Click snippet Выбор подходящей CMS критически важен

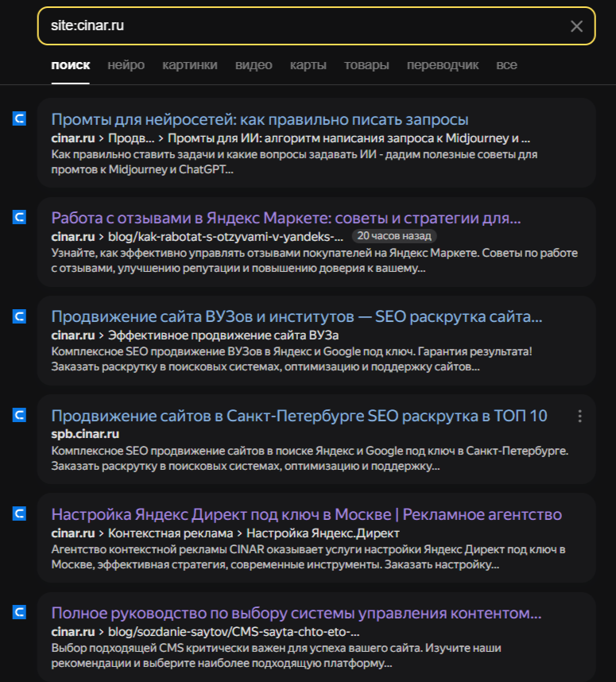[277, 656]
